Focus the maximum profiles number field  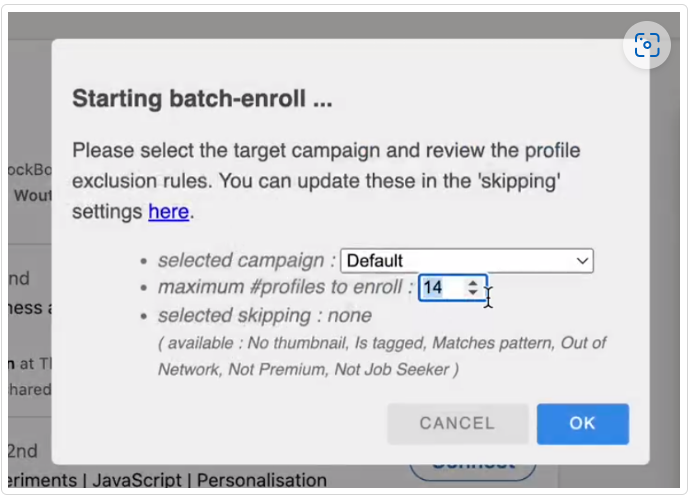pos(440,288)
